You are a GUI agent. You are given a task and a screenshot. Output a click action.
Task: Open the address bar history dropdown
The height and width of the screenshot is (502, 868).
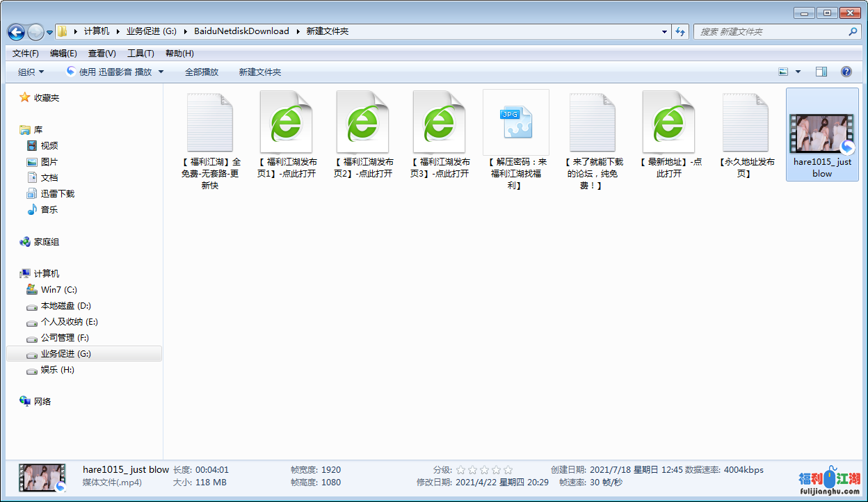665,32
